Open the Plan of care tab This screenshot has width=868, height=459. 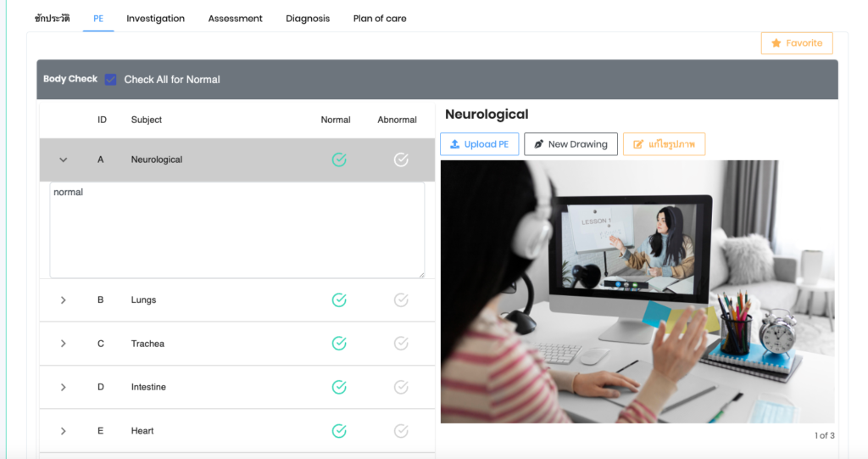tap(379, 19)
